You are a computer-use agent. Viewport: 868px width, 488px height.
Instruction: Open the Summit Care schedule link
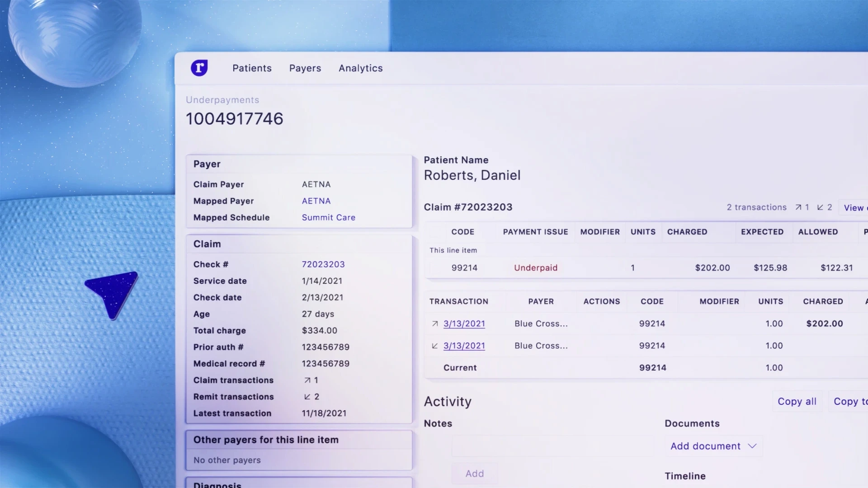point(328,217)
